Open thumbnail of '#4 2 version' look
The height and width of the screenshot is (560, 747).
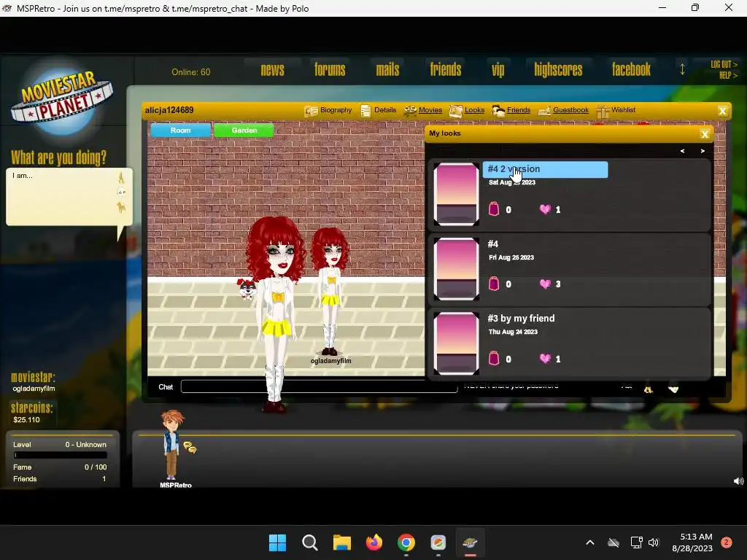click(x=456, y=194)
